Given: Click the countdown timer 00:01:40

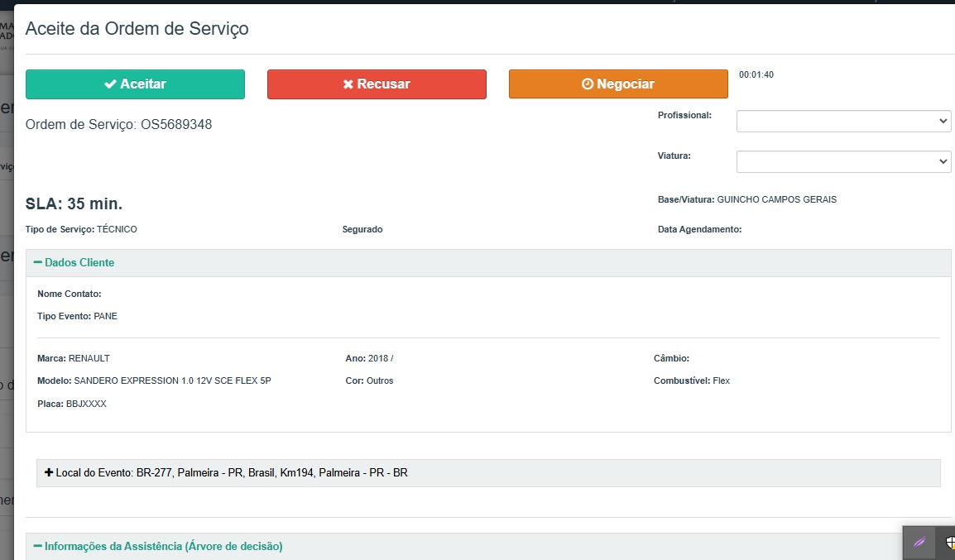Looking at the screenshot, I should pyautogui.click(x=756, y=75).
